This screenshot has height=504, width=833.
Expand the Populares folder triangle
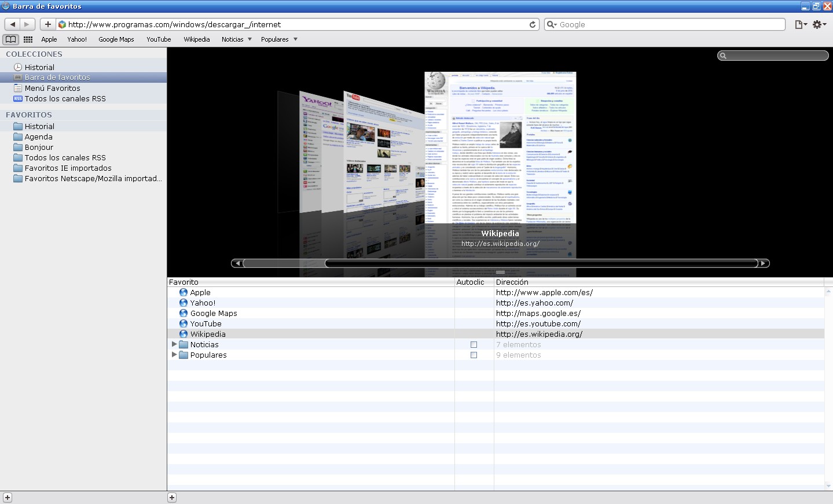click(174, 355)
